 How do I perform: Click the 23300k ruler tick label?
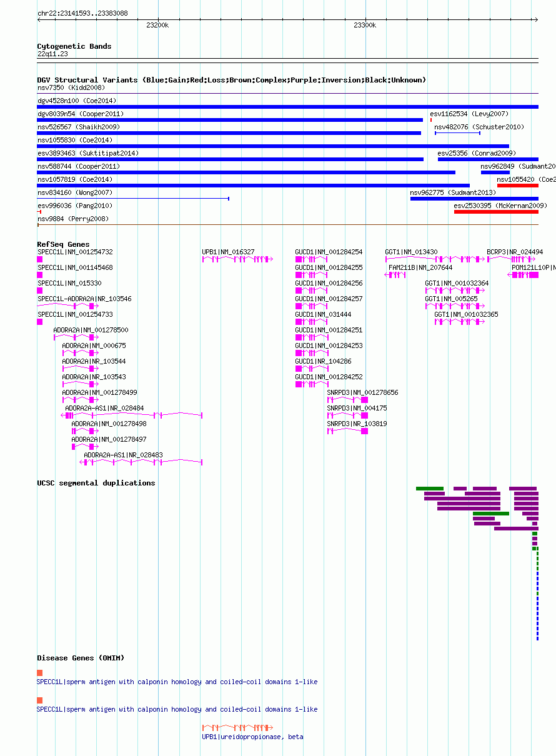pyautogui.click(x=365, y=26)
